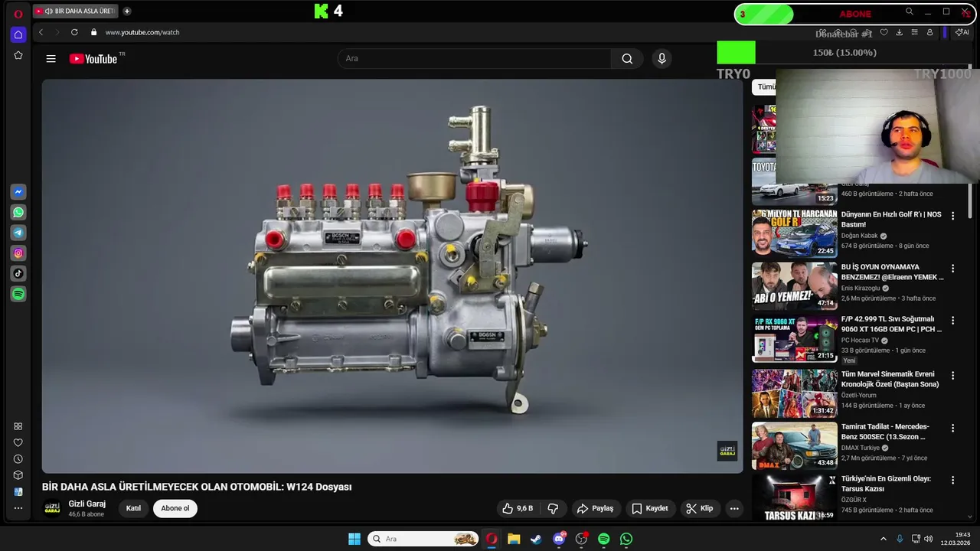Click the www.youtube.com/watch address bar

(142, 32)
